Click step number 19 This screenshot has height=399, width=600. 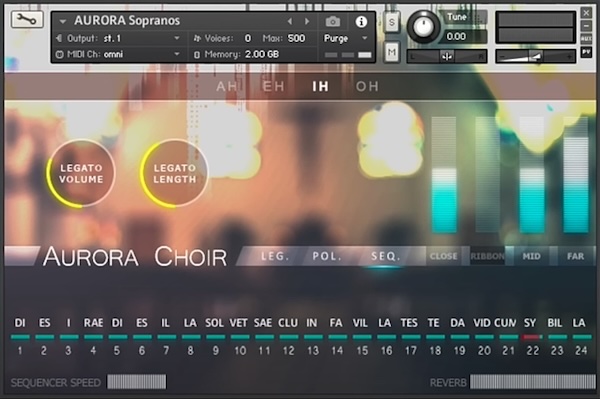459,350
